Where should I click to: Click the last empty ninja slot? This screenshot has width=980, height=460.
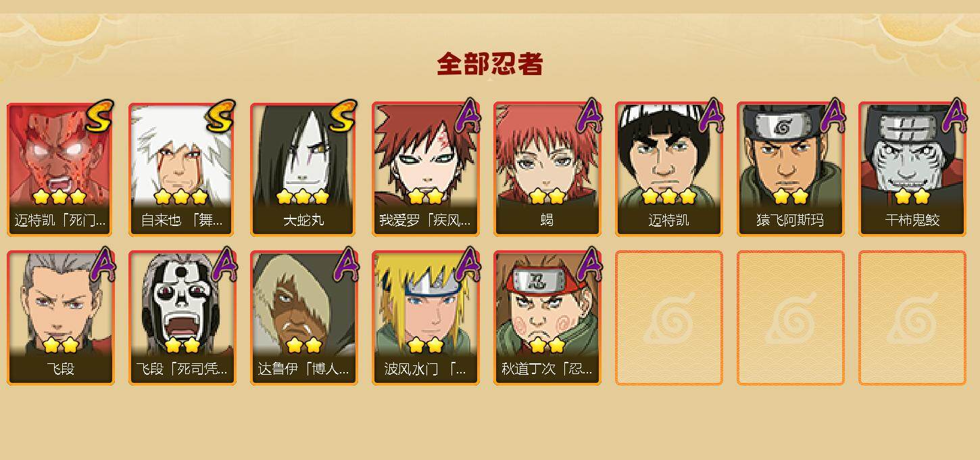912,318
